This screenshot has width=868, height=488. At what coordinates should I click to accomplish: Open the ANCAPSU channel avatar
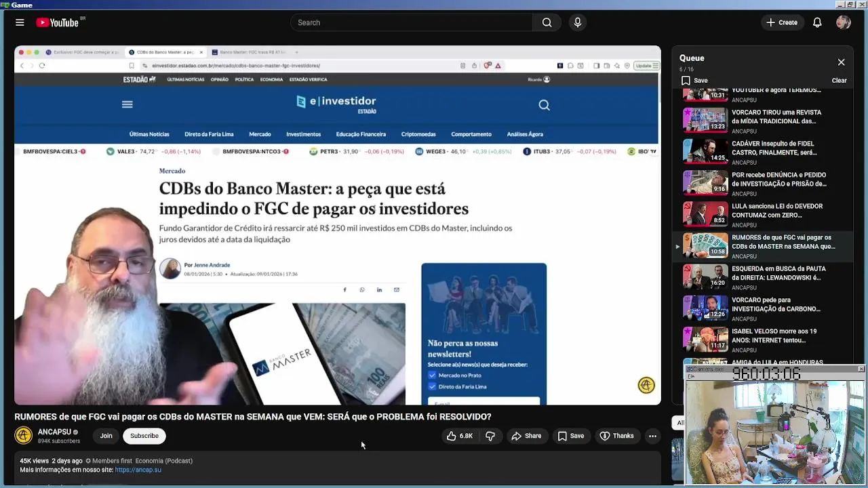click(x=24, y=436)
